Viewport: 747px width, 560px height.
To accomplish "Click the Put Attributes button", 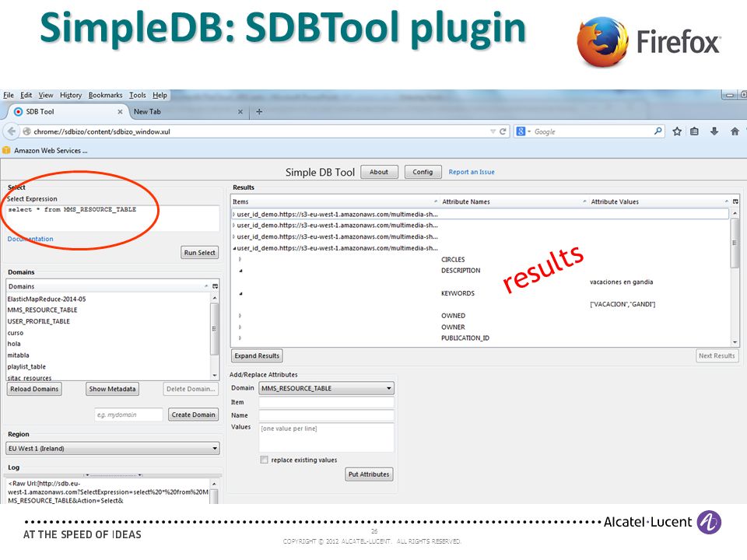I will 369,474.
